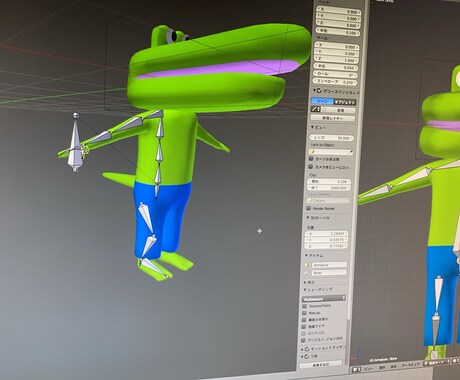Click the Bone icon in Item panel
The image size is (460, 380).
(x=306, y=273)
